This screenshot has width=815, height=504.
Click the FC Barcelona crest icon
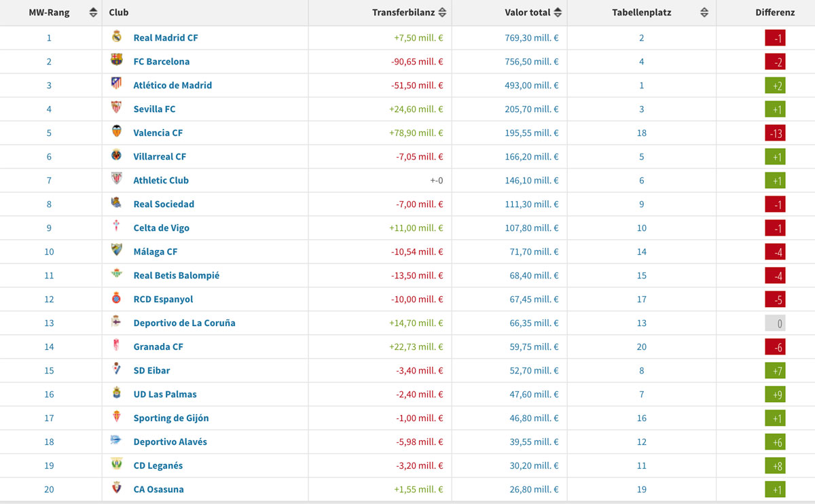click(x=117, y=60)
